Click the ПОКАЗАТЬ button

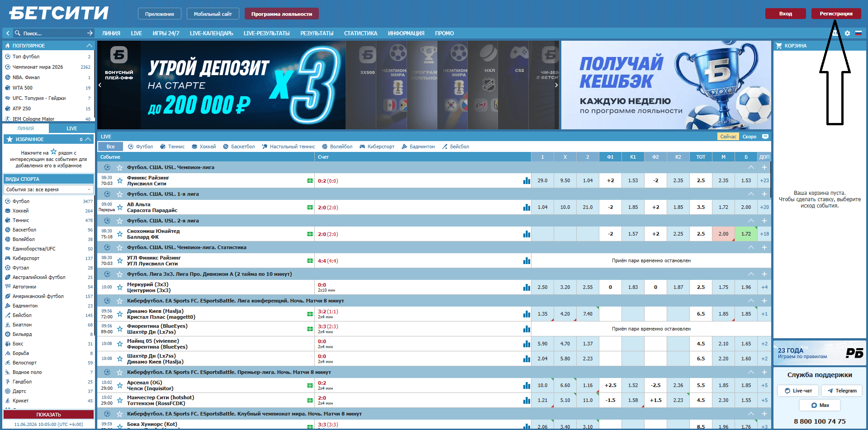click(48, 415)
